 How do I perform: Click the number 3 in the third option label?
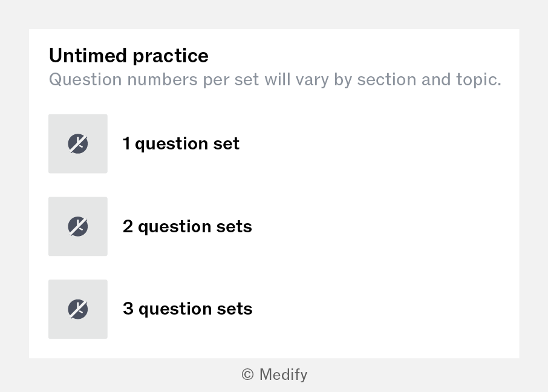[x=128, y=309]
